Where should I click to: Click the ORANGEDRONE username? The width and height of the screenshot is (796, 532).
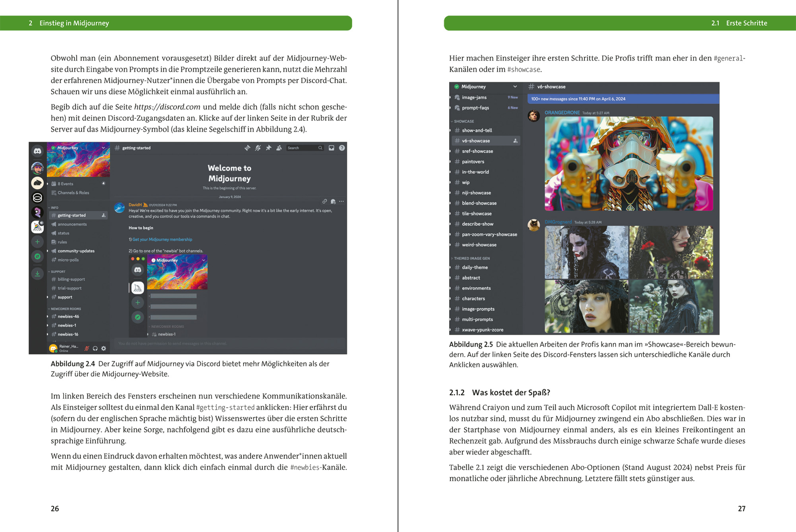pos(562,113)
